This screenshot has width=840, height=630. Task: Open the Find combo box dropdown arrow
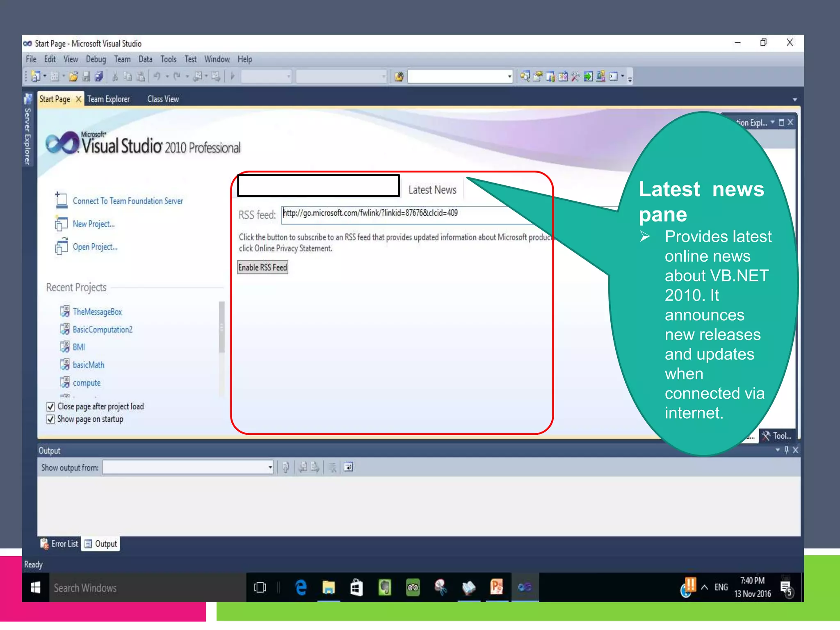tap(509, 76)
